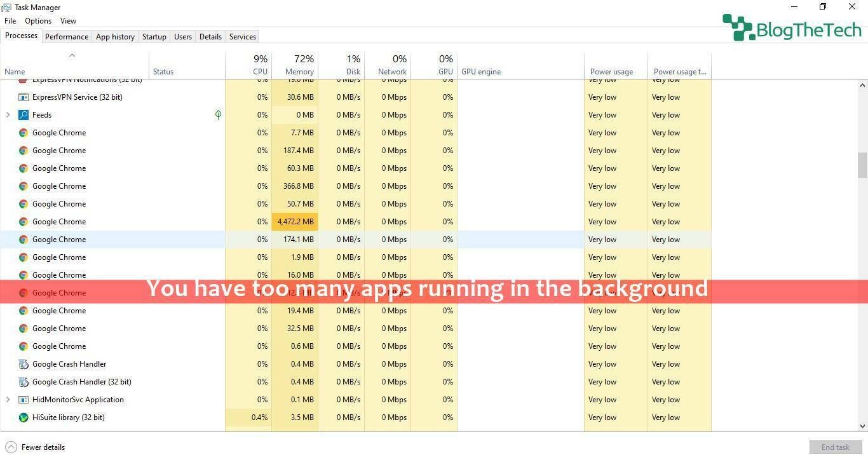
Task: Collapse view with Fewer details arrow
Action: tap(11, 447)
